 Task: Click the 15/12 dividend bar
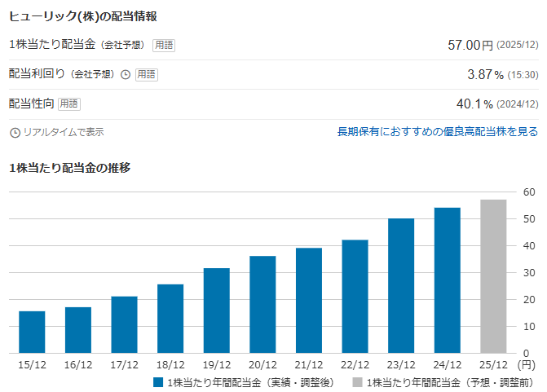click(x=32, y=332)
